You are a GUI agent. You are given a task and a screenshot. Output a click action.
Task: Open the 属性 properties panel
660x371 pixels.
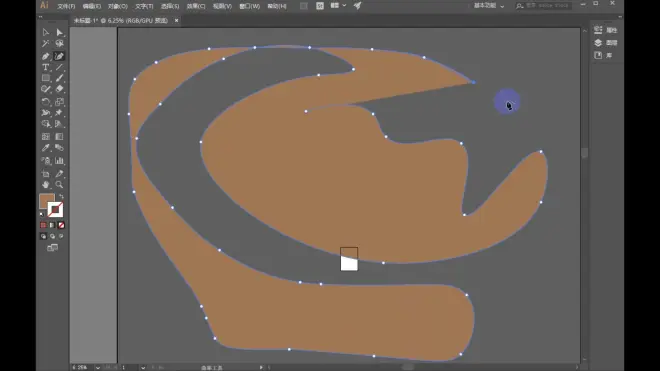(x=605, y=30)
